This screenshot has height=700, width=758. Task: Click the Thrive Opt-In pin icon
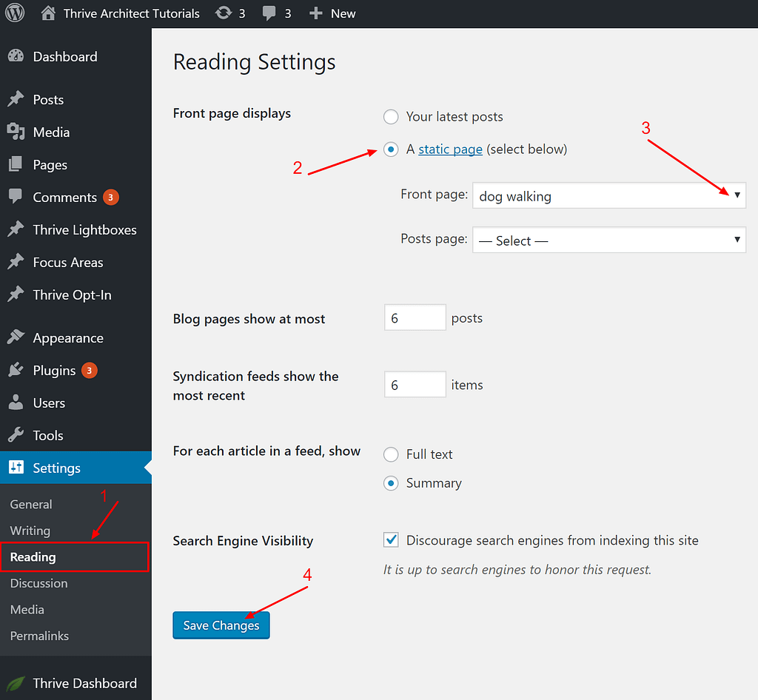[x=16, y=294]
